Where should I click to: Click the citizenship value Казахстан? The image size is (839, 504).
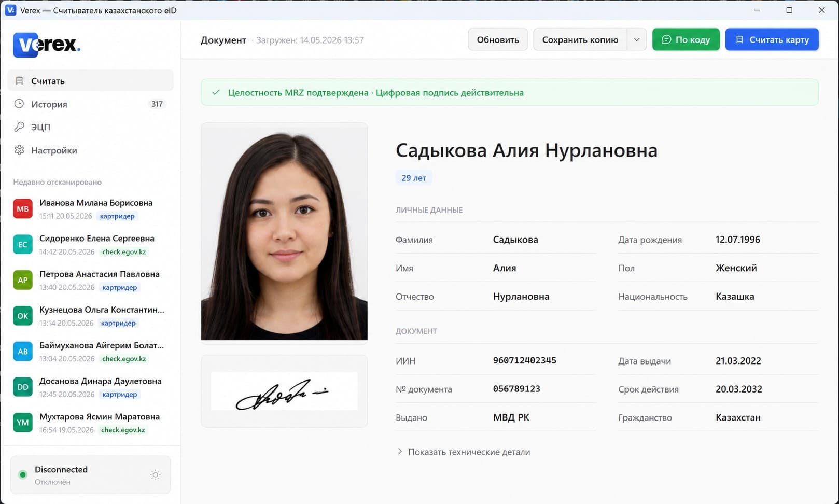click(738, 417)
